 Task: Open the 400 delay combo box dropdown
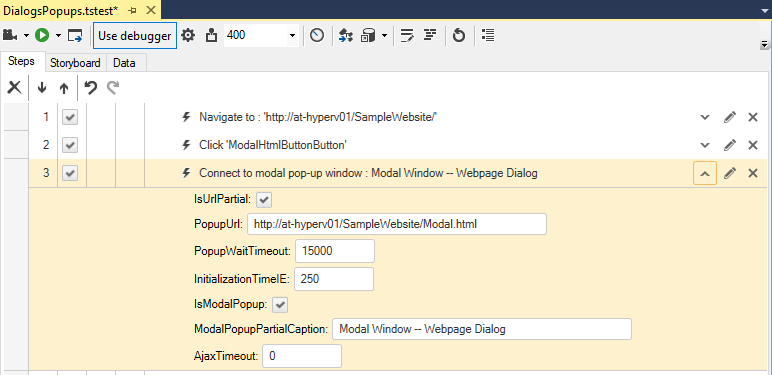(x=292, y=35)
